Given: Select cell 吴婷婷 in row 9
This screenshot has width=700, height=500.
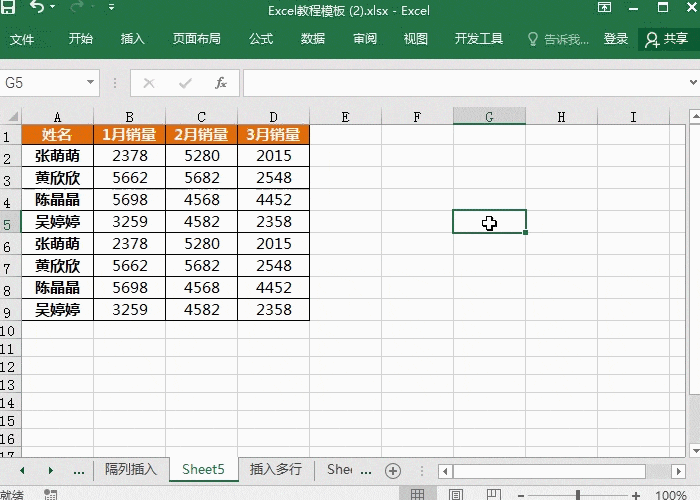Looking at the screenshot, I should click(58, 309).
